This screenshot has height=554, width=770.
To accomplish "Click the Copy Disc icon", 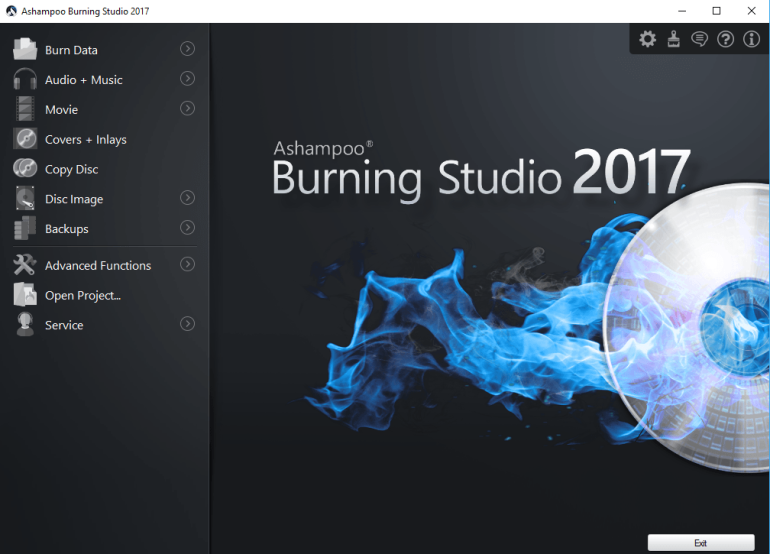I will tap(25, 169).
